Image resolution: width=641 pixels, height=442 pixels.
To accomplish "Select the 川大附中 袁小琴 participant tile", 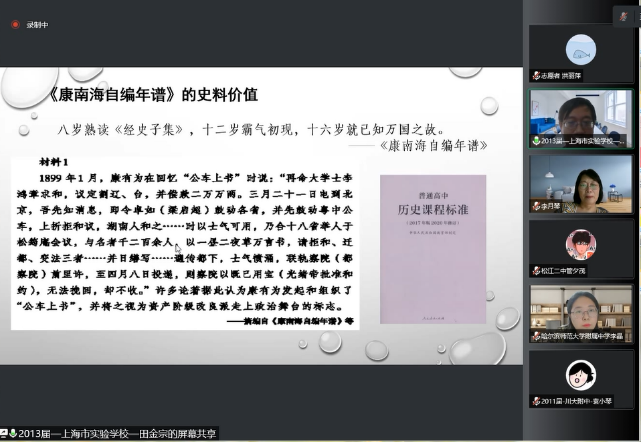I will click(581, 380).
